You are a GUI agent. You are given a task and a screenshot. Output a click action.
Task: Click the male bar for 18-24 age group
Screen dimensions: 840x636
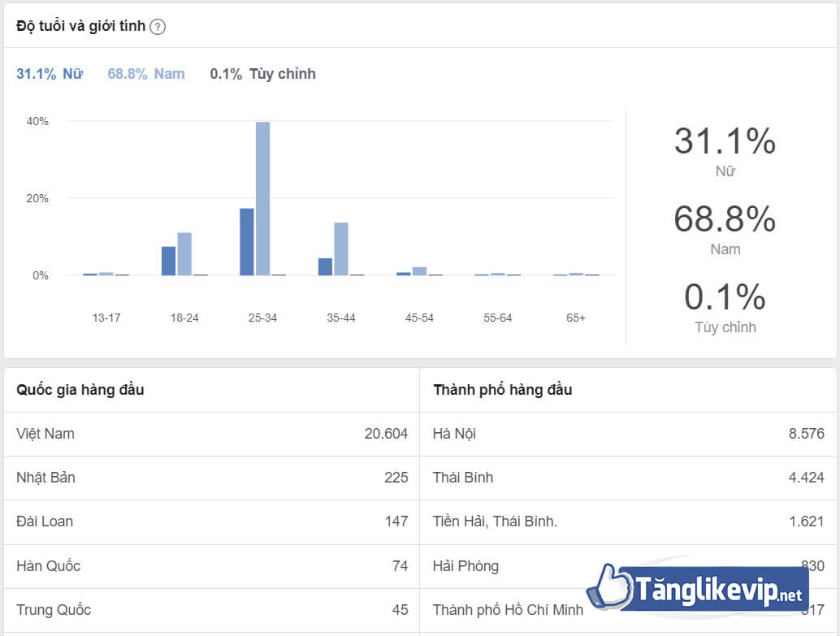click(x=184, y=254)
